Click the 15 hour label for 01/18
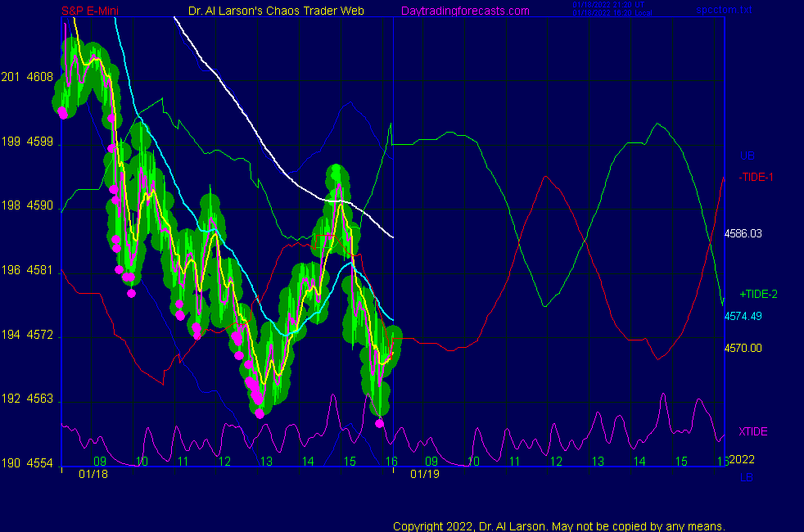This screenshot has width=804, height=532. coord(350,462)
